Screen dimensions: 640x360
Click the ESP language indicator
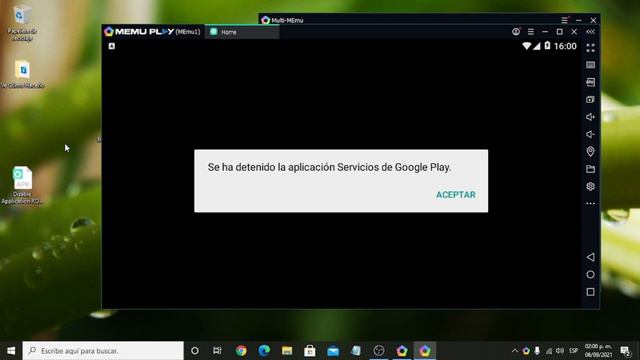[573, 351]
